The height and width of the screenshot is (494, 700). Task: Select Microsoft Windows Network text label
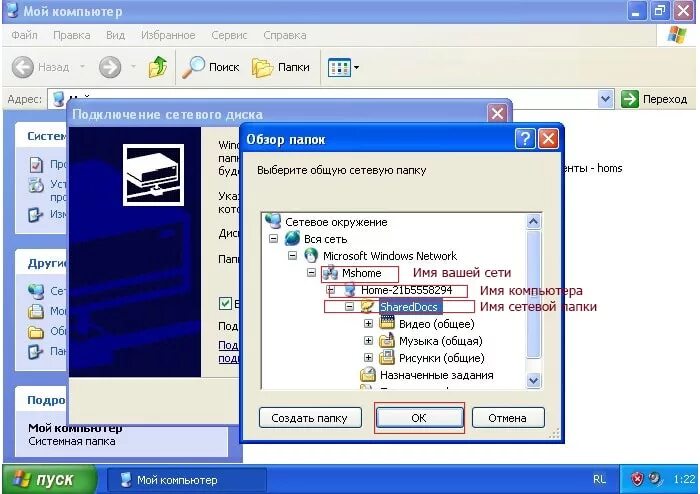[390, 256]
